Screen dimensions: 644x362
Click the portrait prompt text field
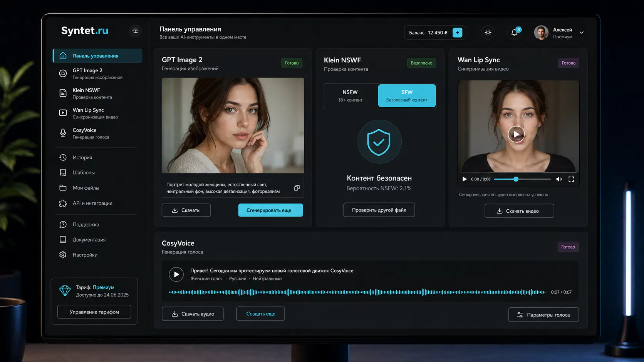(x=233, y=188)
